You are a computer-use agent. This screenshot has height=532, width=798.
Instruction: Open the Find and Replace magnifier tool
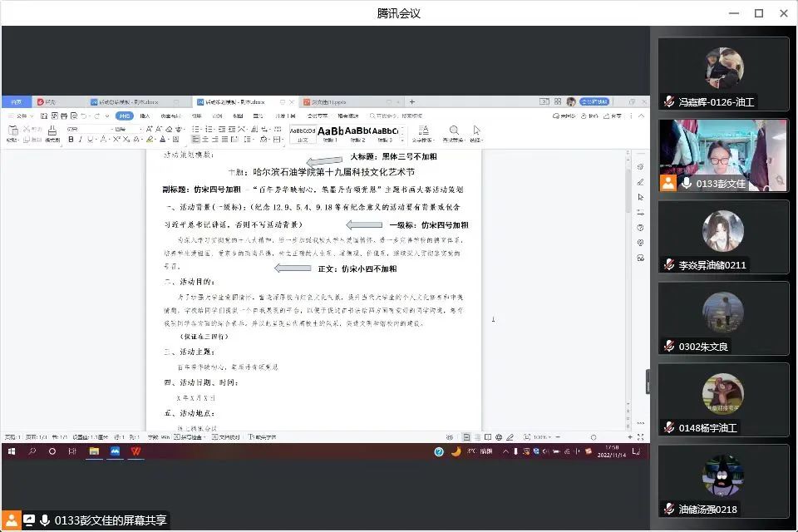[454, 131]
